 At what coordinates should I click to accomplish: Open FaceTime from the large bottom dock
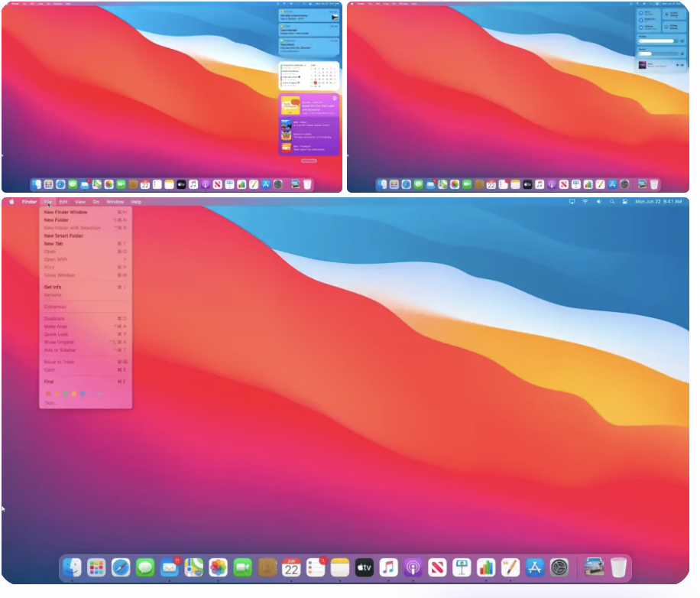[x=243, y=567]
